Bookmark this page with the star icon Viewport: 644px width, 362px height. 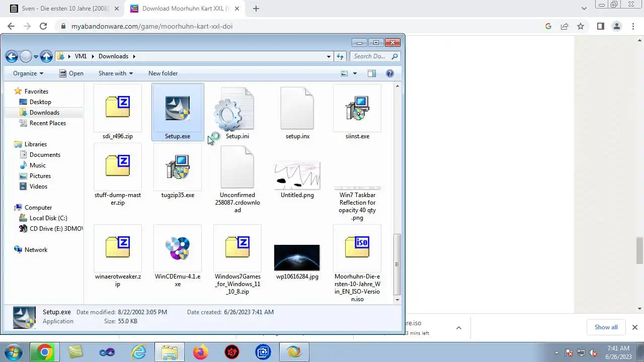tap(581, 26)
